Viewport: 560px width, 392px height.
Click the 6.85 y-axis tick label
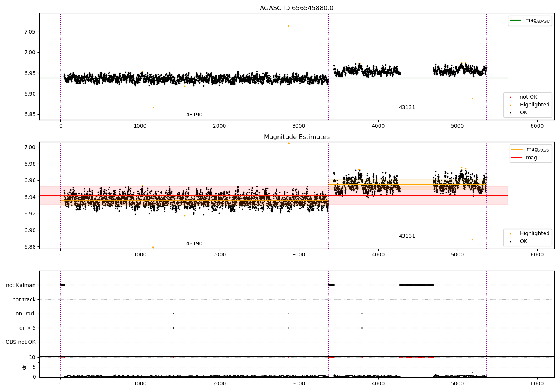30,115
